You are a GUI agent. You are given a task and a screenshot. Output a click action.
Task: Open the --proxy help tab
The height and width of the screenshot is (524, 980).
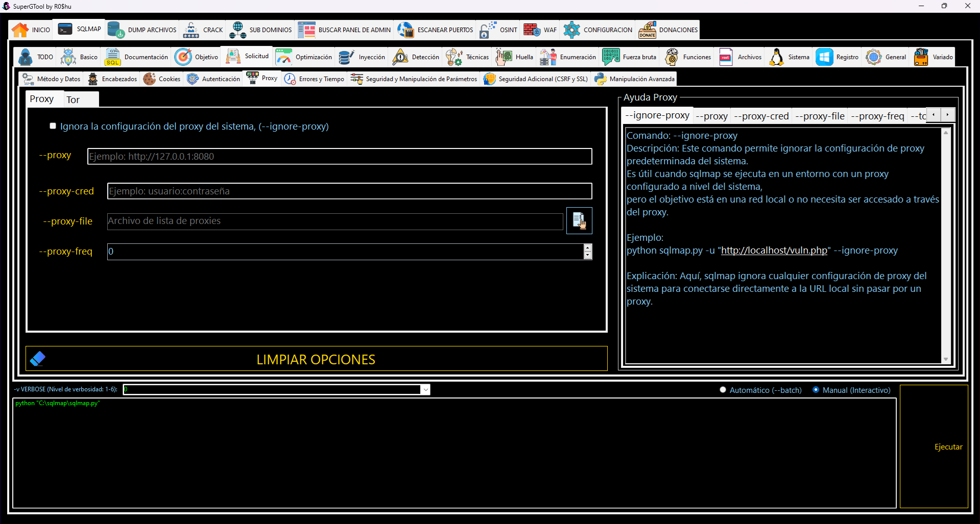pos(711,116)
